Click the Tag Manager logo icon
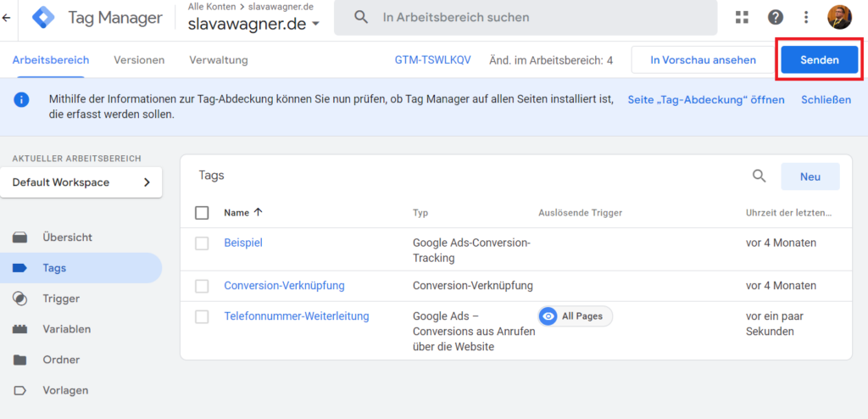The height and width of the screenshot is (419, 868). pos(43,18)
